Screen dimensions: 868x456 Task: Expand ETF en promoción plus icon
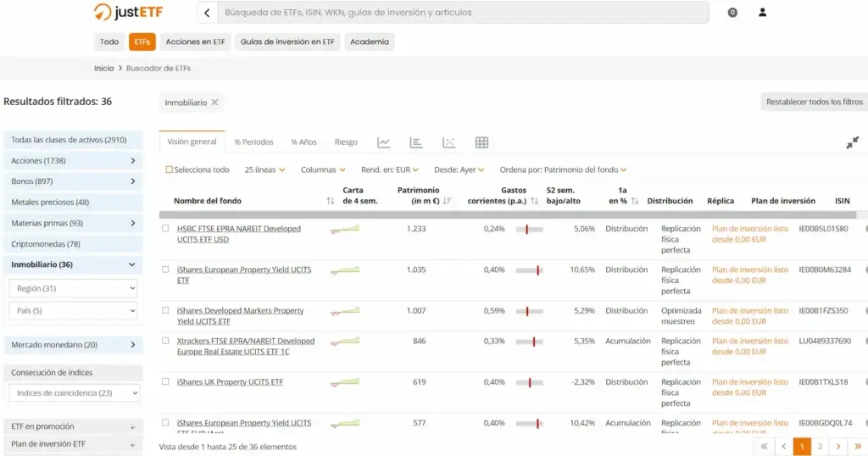[x=132, y=427]
